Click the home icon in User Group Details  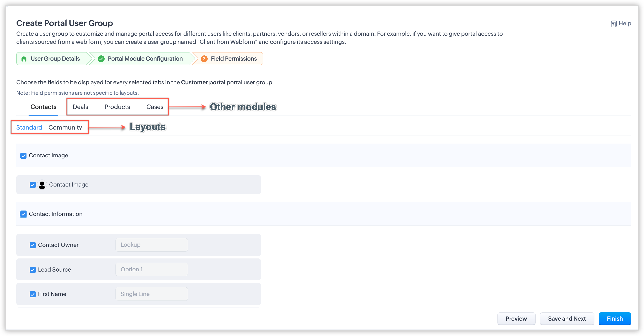pyautogui.click(x=24, y=59)
